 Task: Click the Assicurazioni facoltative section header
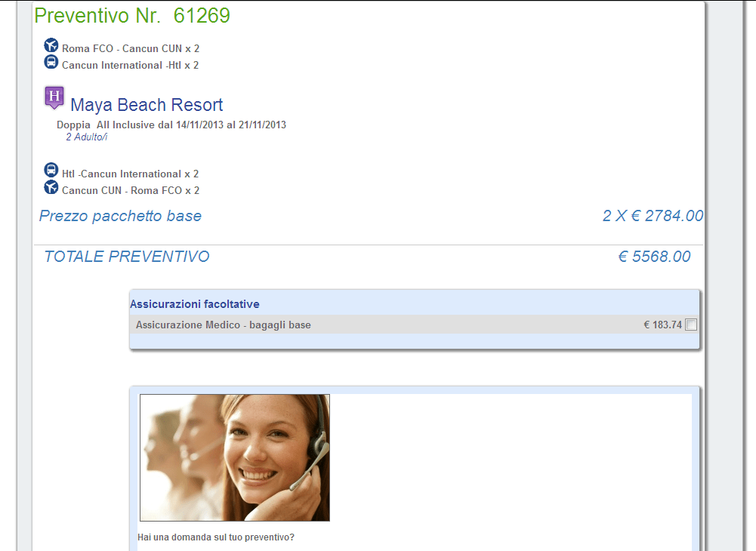(x=195, y=304)
